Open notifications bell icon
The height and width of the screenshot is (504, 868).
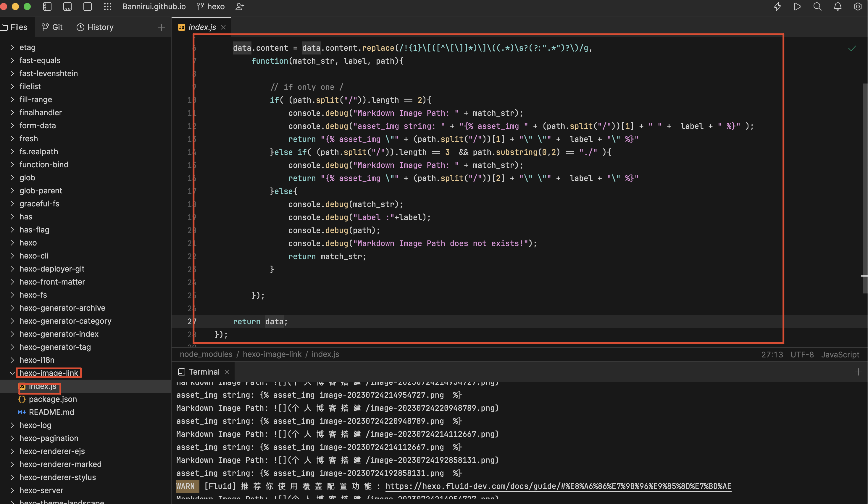tap(838, 7)
